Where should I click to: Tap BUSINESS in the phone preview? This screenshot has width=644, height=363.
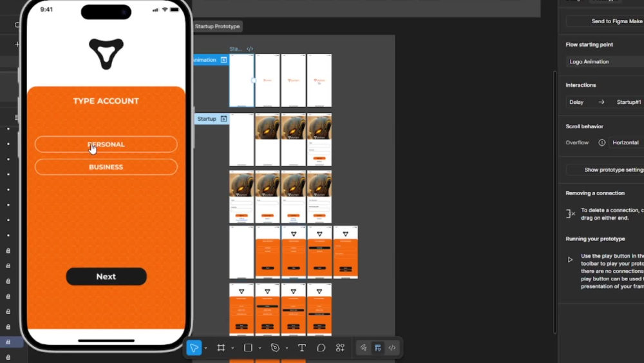tap(106, 167)
